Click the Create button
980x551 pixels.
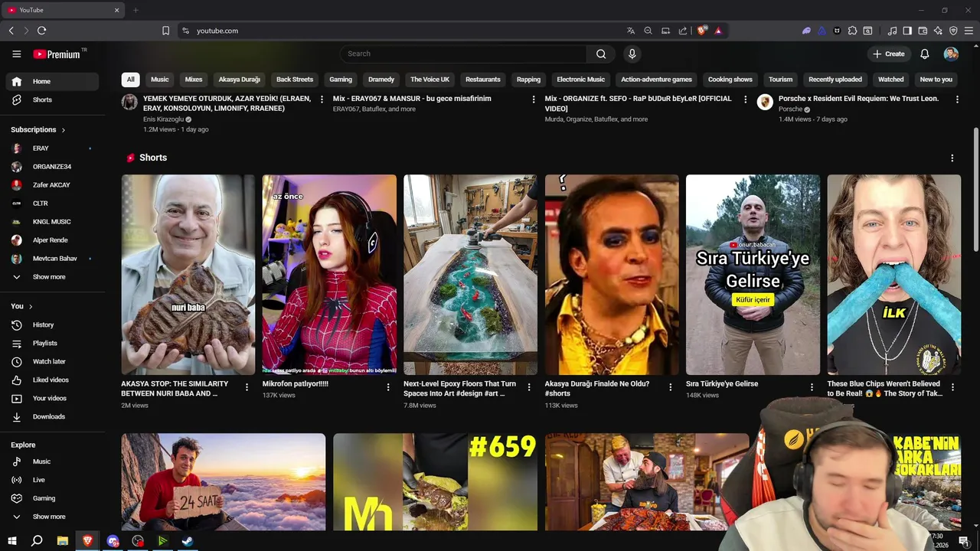[889, 54]
